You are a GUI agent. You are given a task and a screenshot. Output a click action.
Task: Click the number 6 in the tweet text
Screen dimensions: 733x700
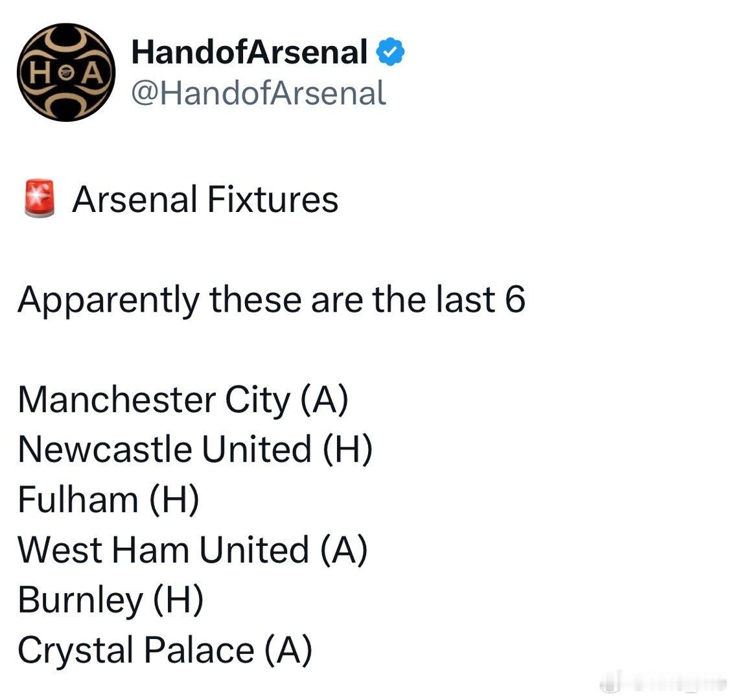tap(515, 299)
